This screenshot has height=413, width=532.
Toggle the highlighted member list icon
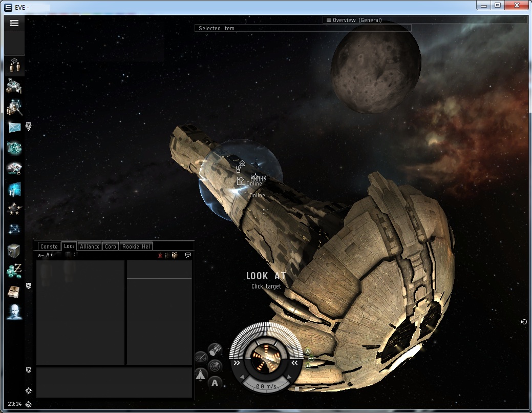tap(175, 255)
